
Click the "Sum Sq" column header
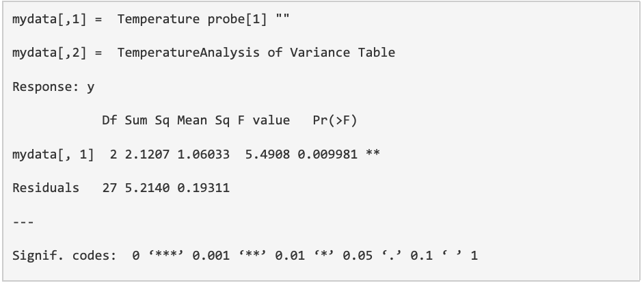[147, 121]
